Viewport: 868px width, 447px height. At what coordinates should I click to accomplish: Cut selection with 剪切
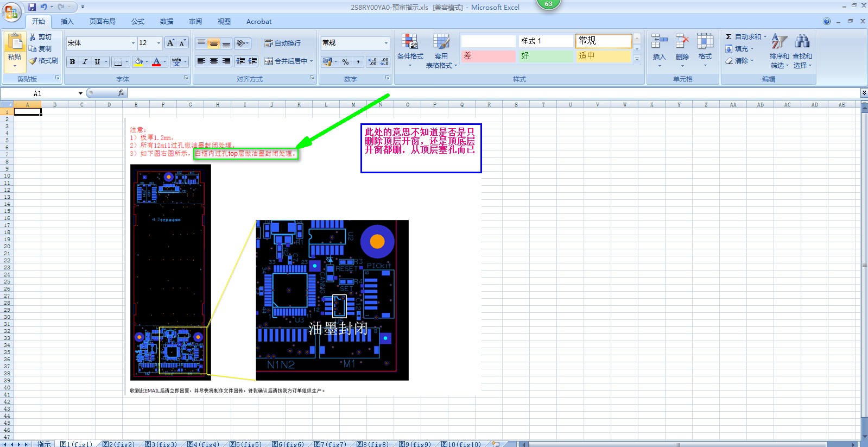coord(41,37)
